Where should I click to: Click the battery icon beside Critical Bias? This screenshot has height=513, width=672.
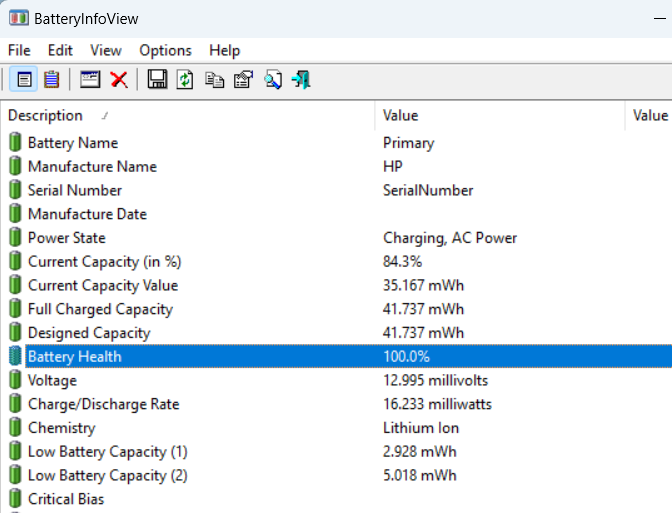(x=15, y=498)
